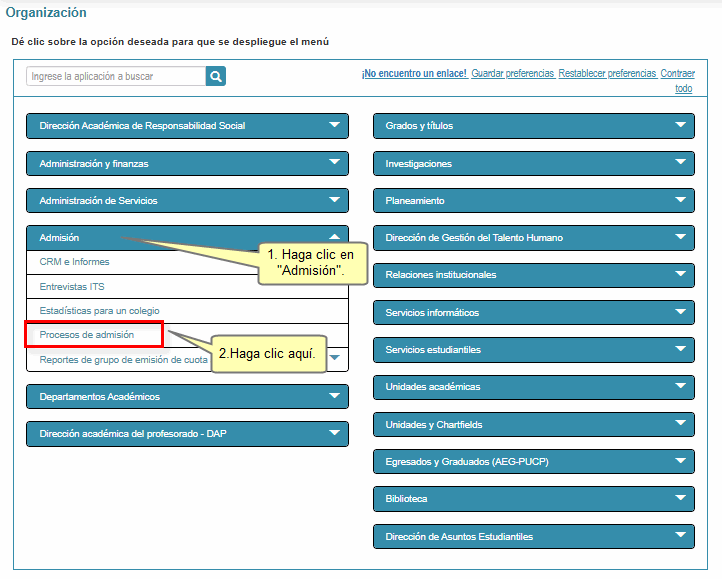Select Entrevistas ITS option
The height and width of the screenshot is (579, 722).
pyautogui.click(x=72, y=286)
